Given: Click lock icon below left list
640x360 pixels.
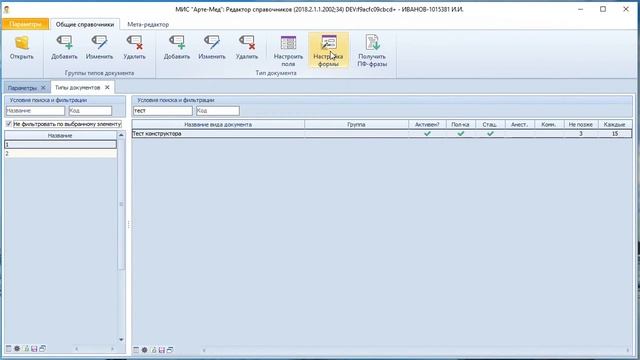Looking at the screenshot, I should 26,349.
